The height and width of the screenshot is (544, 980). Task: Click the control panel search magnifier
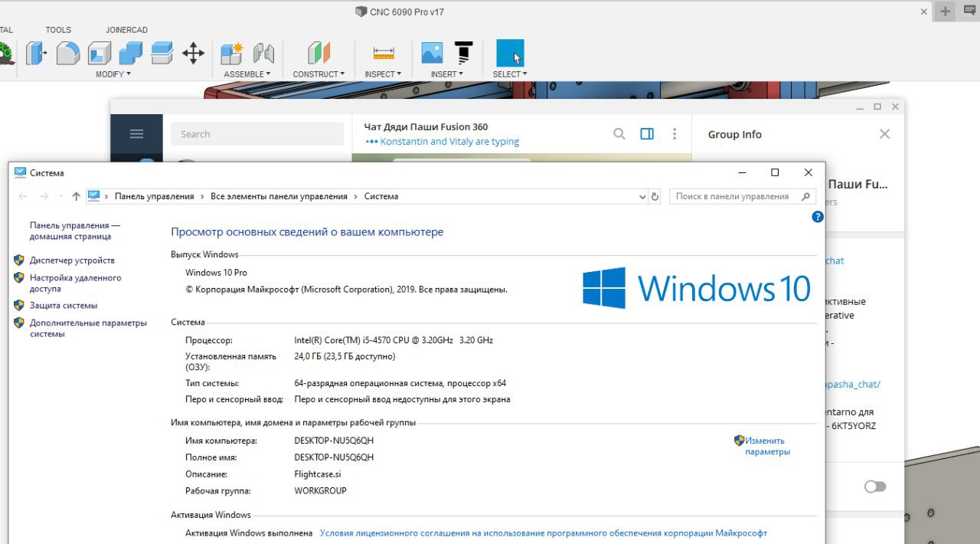(x=805, y=196)
